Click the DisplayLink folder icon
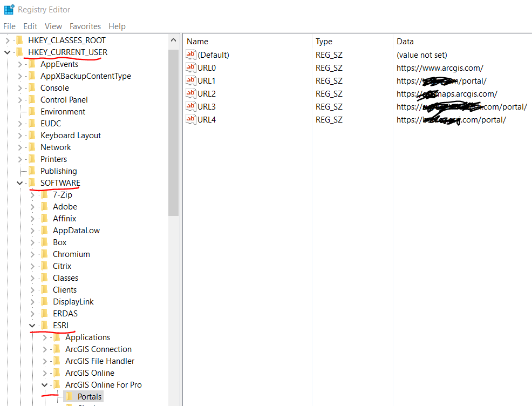532x406 pixels. [44, 302]
